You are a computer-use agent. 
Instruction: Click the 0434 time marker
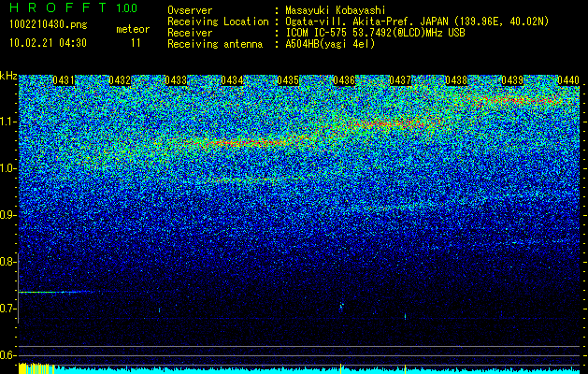pyautogui.click(x=232, y=80)
